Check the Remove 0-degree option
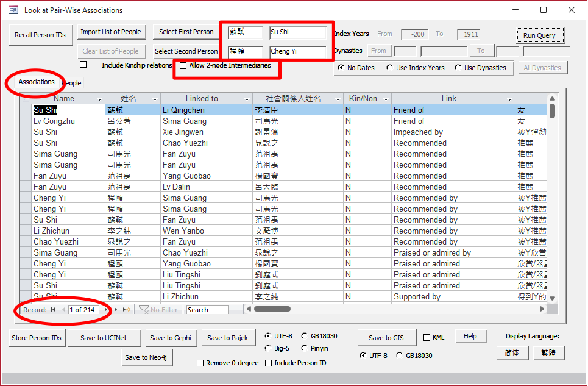Viewport: 588px width, 386px height. 200,363
